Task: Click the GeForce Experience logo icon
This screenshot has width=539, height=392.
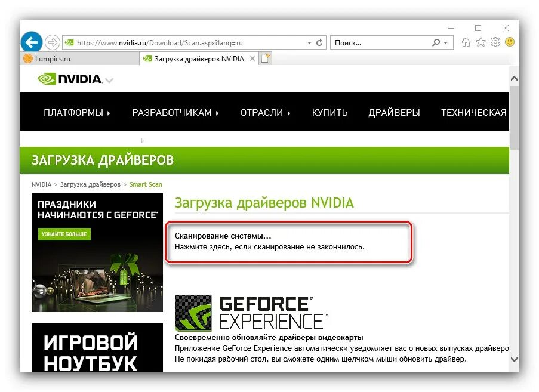Action: pyautogui.click(x=193, y=313)
